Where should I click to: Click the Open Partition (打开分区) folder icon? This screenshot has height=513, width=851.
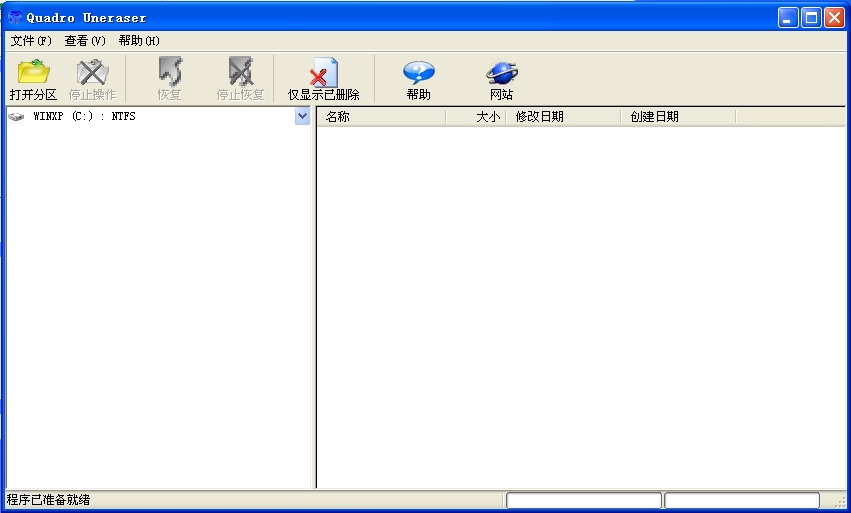point(34,72)
